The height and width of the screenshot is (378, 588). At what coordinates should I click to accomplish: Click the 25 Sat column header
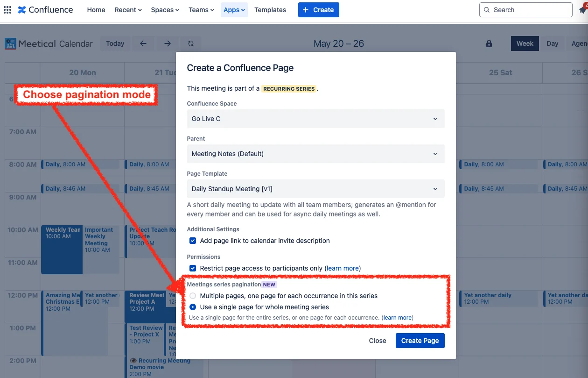point(500,72)
